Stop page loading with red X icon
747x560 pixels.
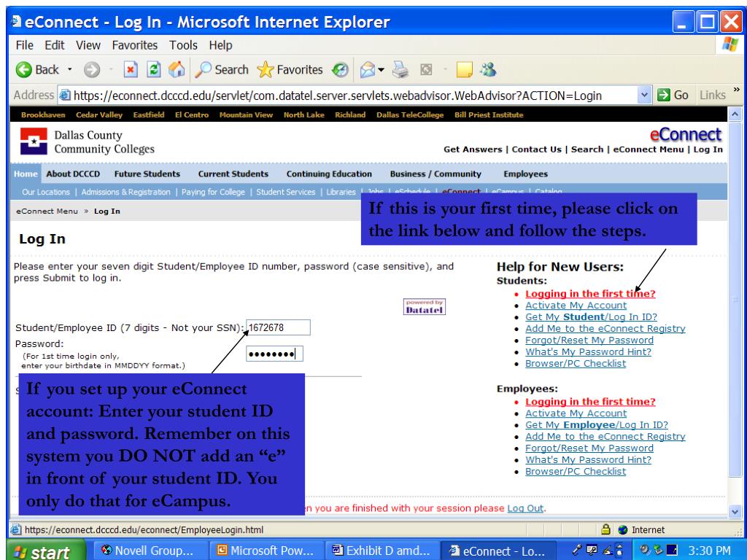131,70
